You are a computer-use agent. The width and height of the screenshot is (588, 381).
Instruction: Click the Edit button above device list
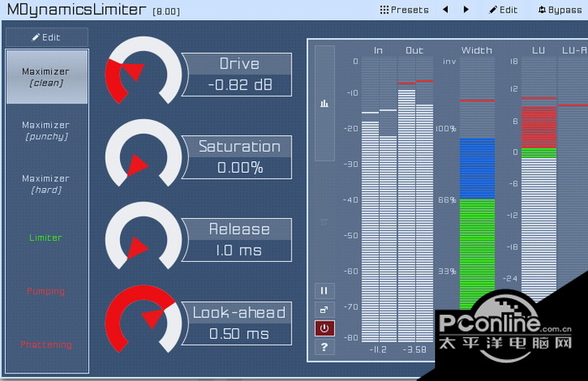[46, 37]
